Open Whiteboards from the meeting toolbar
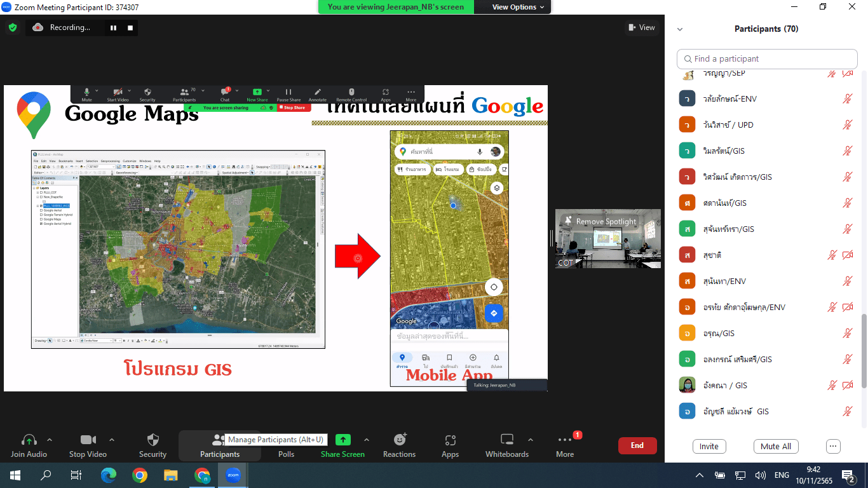The width and height of the screenshot is (868, 488). (x=506, y=445)
